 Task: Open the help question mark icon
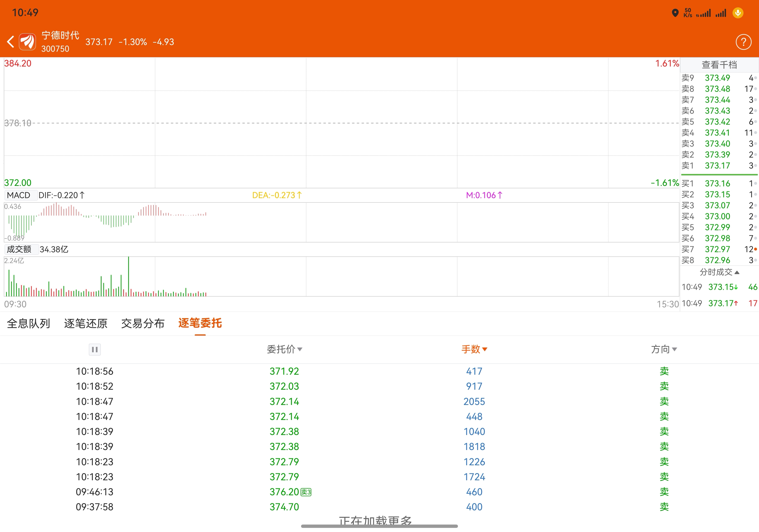click(x=744, y=42)
